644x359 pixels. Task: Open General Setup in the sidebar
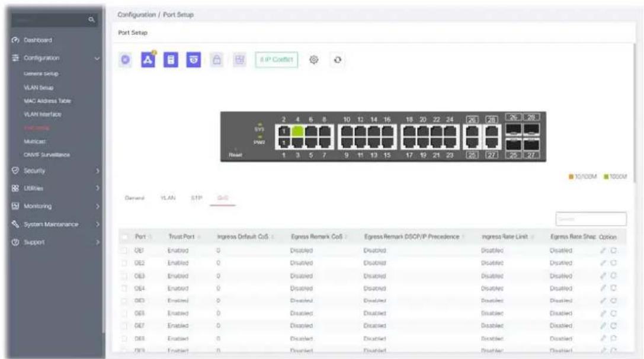point(41,74)
